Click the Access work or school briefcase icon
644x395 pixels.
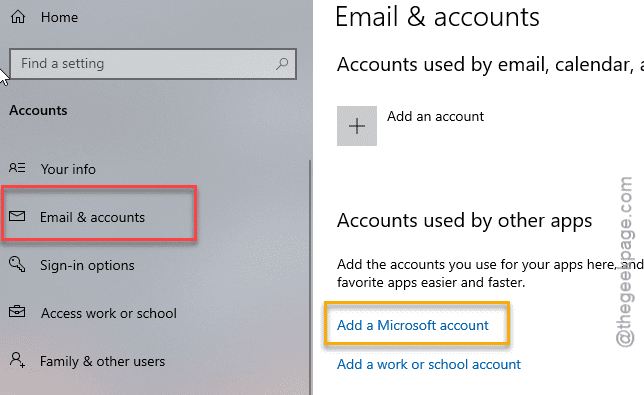click(17, 312)
